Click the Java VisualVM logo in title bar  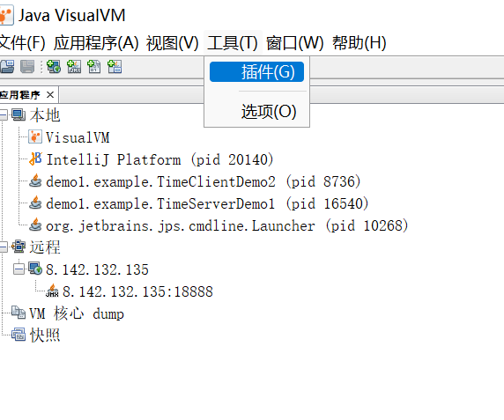pos(6,15)
